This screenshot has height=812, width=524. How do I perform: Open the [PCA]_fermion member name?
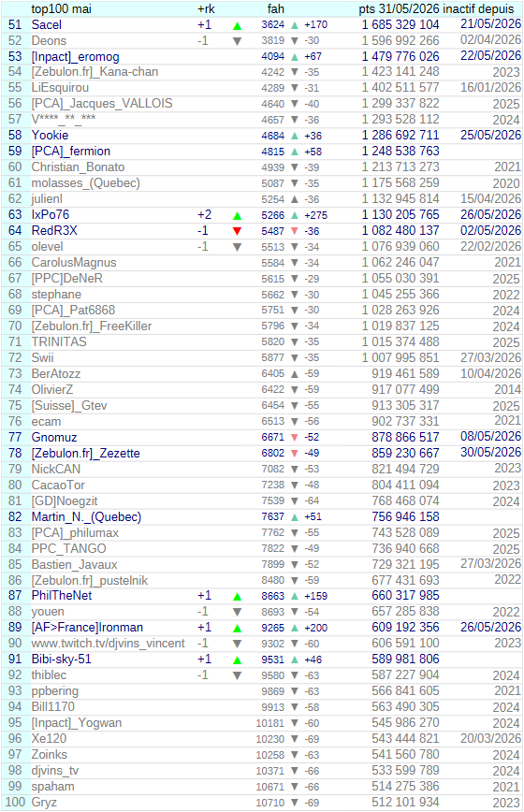point(71,152)
